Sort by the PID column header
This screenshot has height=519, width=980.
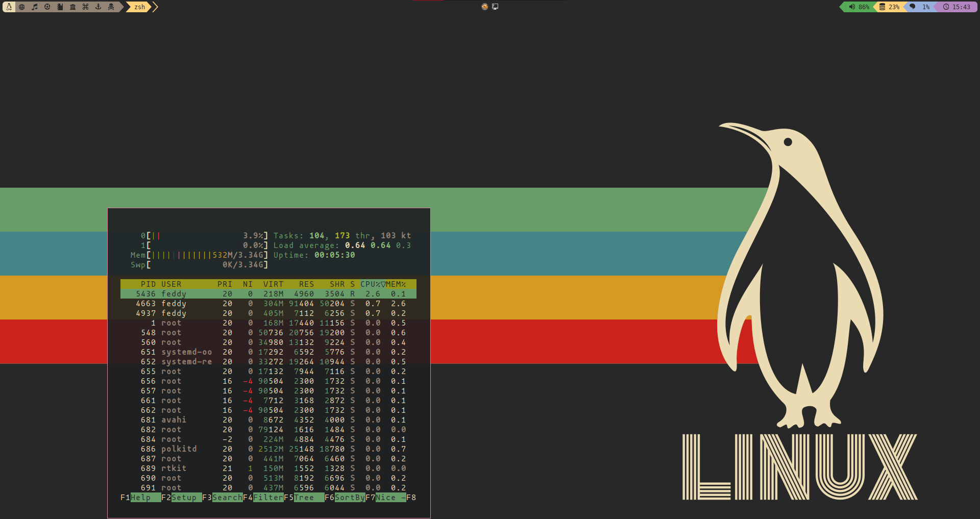(x=149, y=284)
